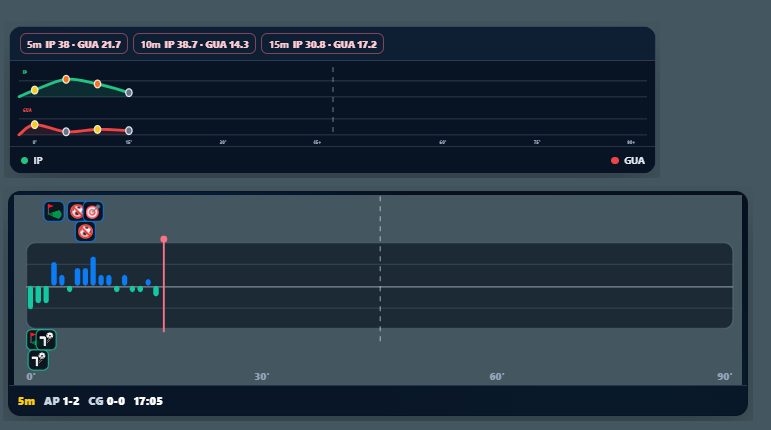Select the 5m IP 38 - GUA 21.7 chip
The height and width of the screenshot is (430, 771).
click(74, 44)
